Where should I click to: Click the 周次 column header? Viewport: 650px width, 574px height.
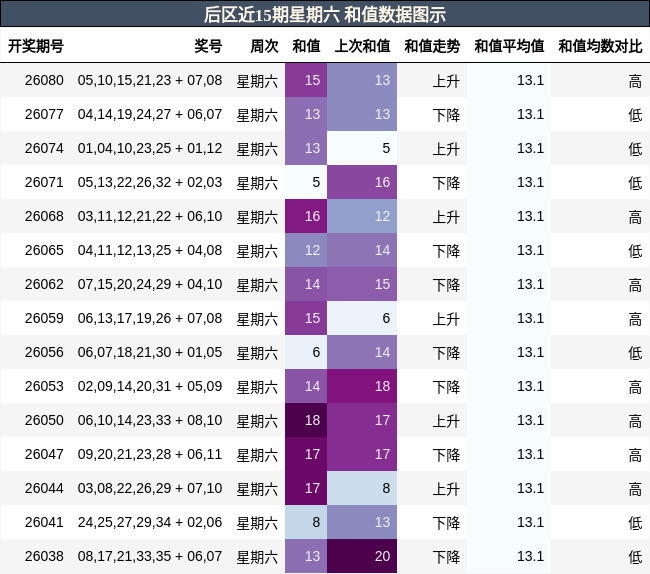264,46
